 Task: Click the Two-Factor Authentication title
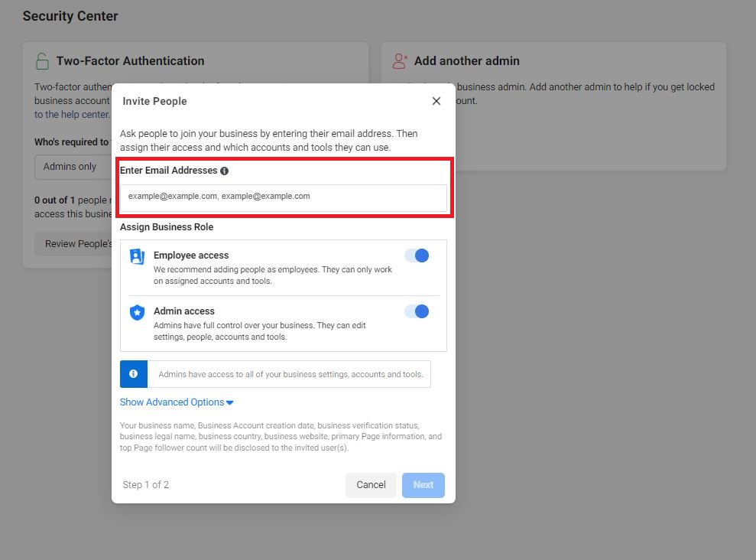(x=130, y=61)
